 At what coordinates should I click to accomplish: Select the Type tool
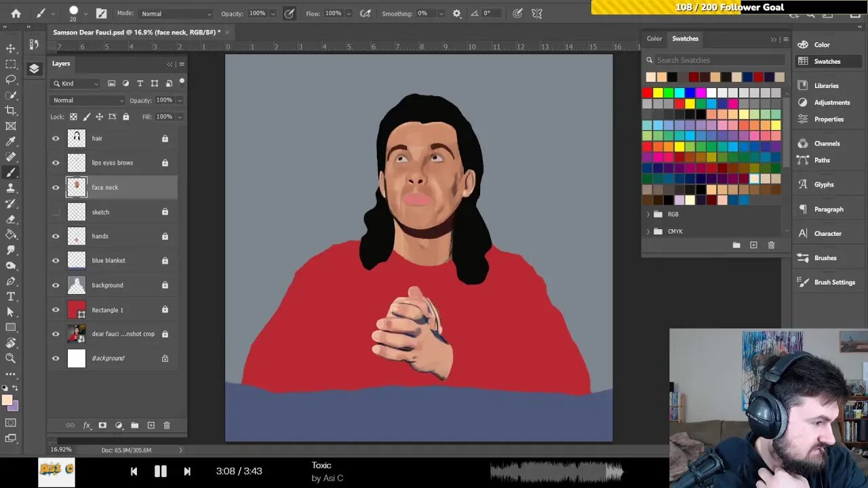pos(11,296)
